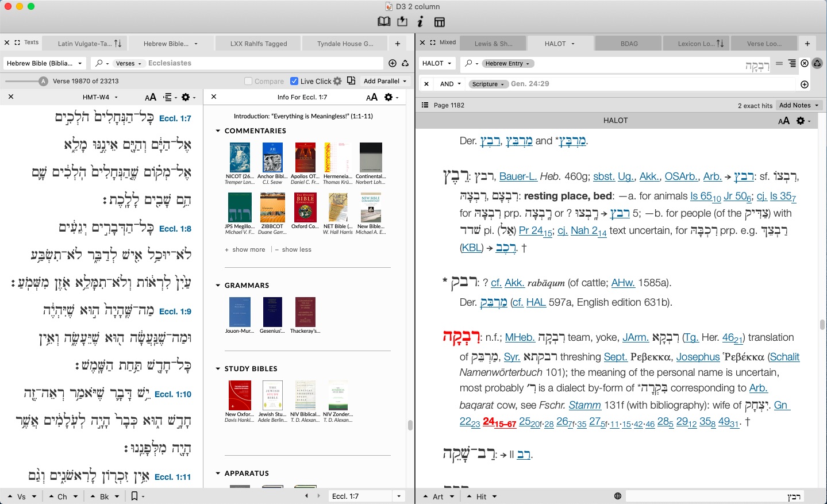Disable the Live Click checkbox
The width and height of the screenshot is (827, 504).
tap(294, 81)
